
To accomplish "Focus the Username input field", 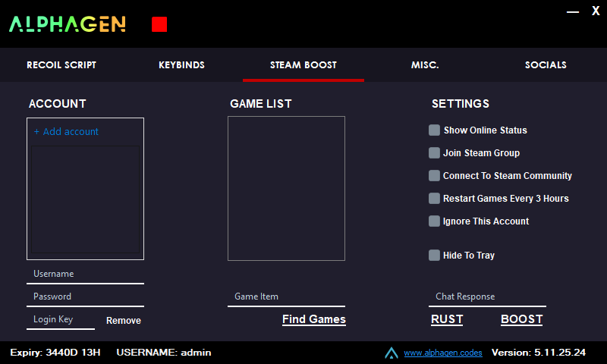I will (85, 274).
